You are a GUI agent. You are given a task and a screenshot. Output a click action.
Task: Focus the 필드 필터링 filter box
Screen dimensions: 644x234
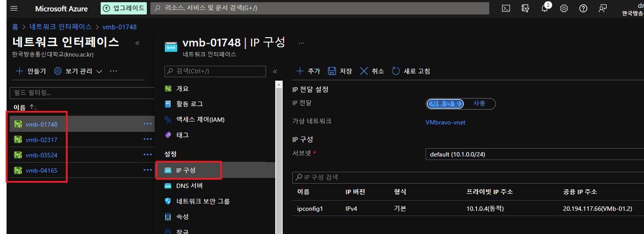(x=82, y=93)
